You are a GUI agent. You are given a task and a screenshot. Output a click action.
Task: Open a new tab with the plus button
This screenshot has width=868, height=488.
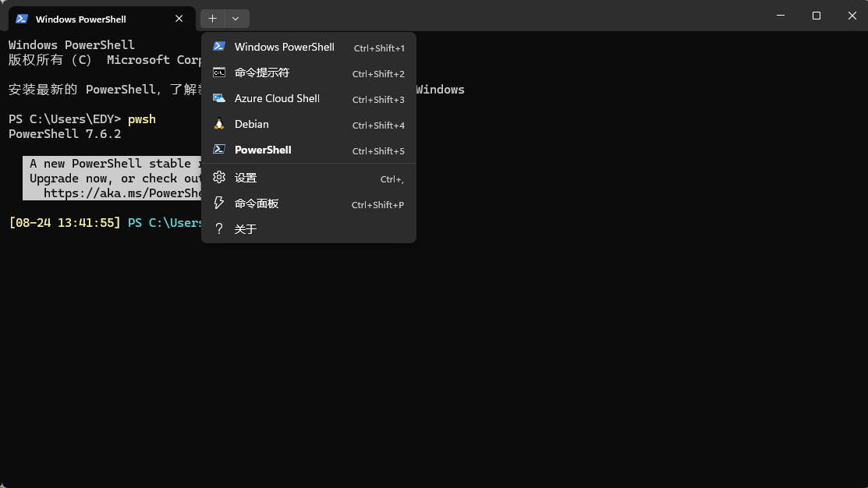213,18
